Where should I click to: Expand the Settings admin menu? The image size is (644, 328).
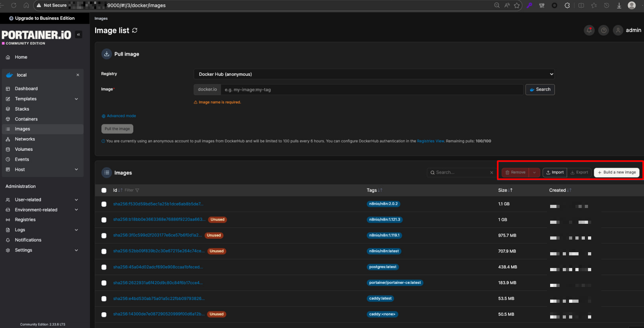pyautogui.click(x=77, y=250)
